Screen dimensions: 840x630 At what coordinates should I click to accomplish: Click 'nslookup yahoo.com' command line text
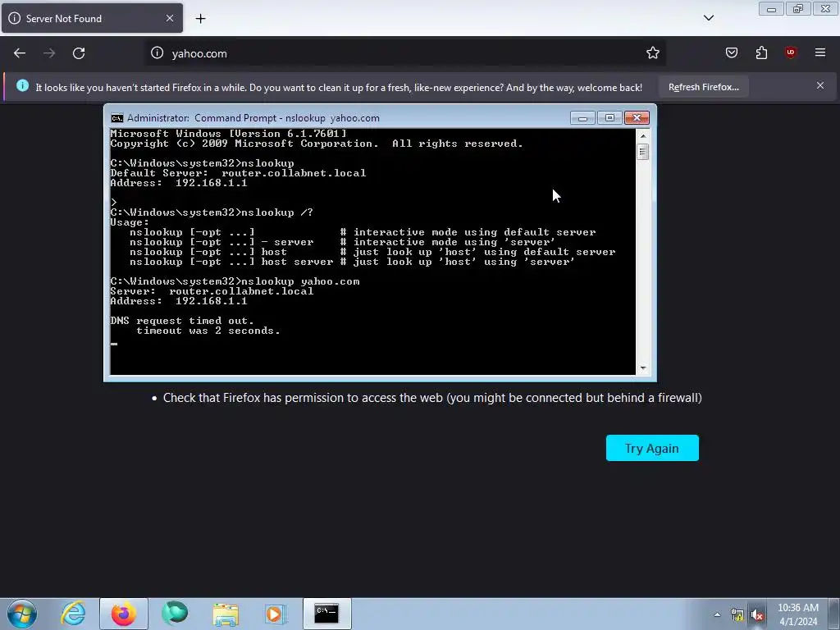[300, 281]
